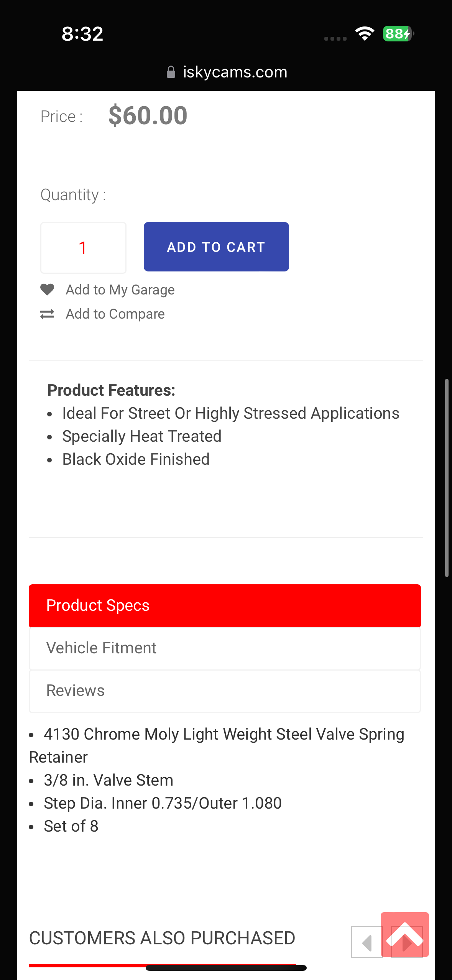Click the compare arrows icon
The height and width of the screenshot is (980, 452).
(x=47, y=314)
